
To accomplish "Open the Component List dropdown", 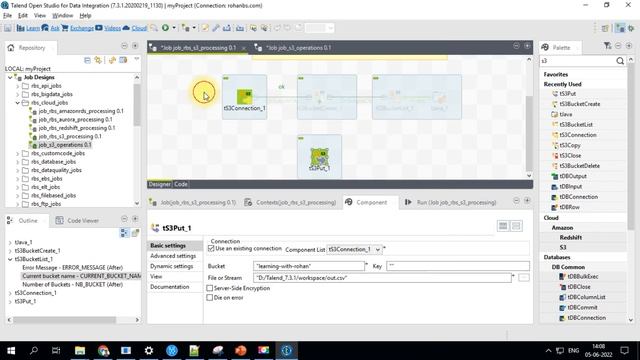I will tap(378, 249).
